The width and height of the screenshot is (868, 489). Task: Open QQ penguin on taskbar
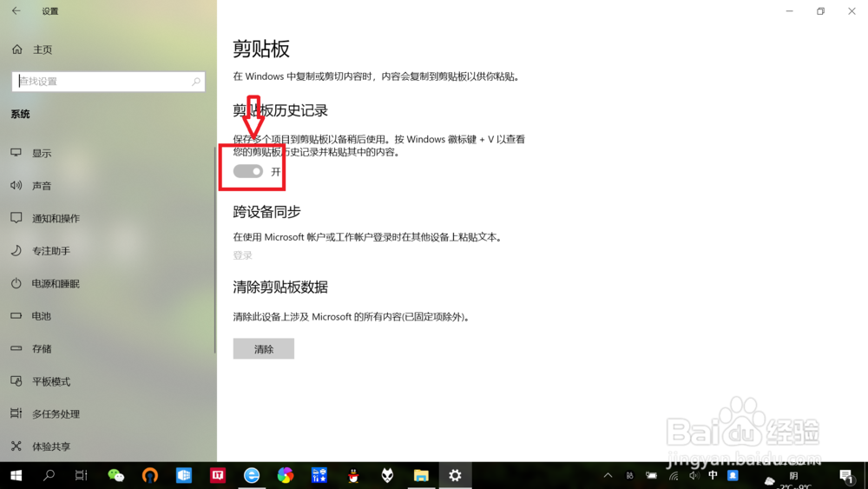(353, 475)
